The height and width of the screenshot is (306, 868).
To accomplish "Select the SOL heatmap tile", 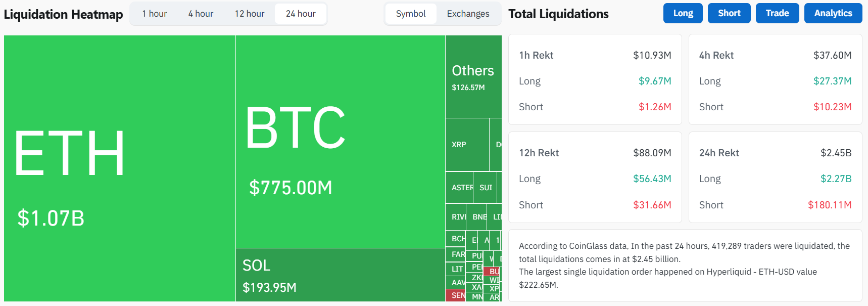I will point(340,275).
